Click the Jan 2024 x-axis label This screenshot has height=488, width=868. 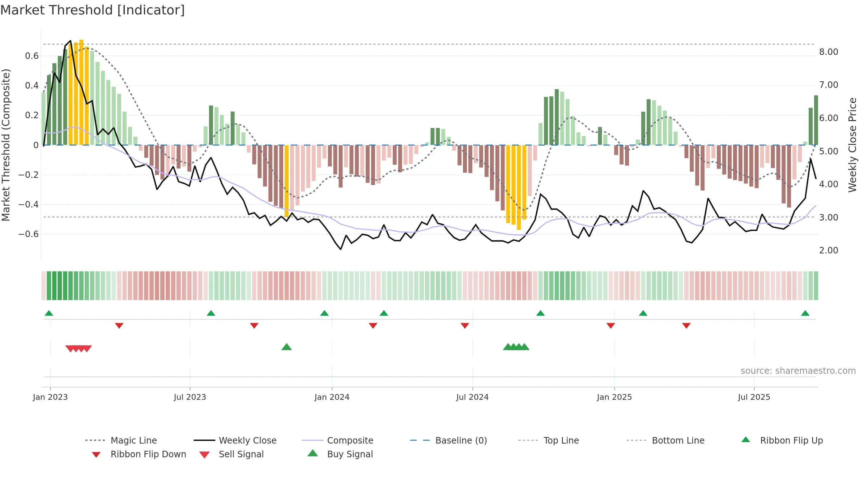click(332, 397)
